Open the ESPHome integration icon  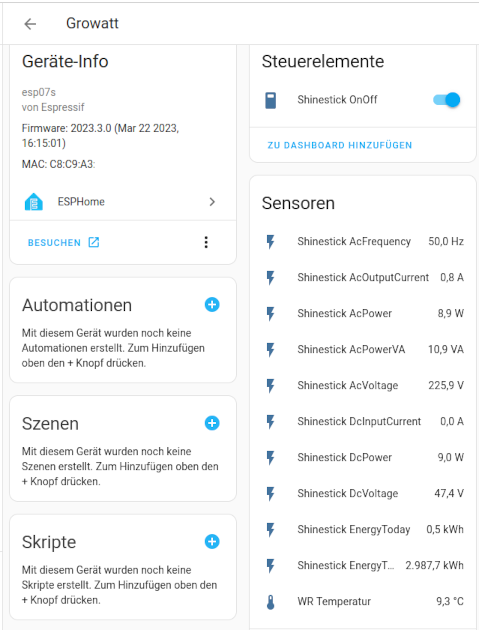pyautogui.click(x=34, y=202)
